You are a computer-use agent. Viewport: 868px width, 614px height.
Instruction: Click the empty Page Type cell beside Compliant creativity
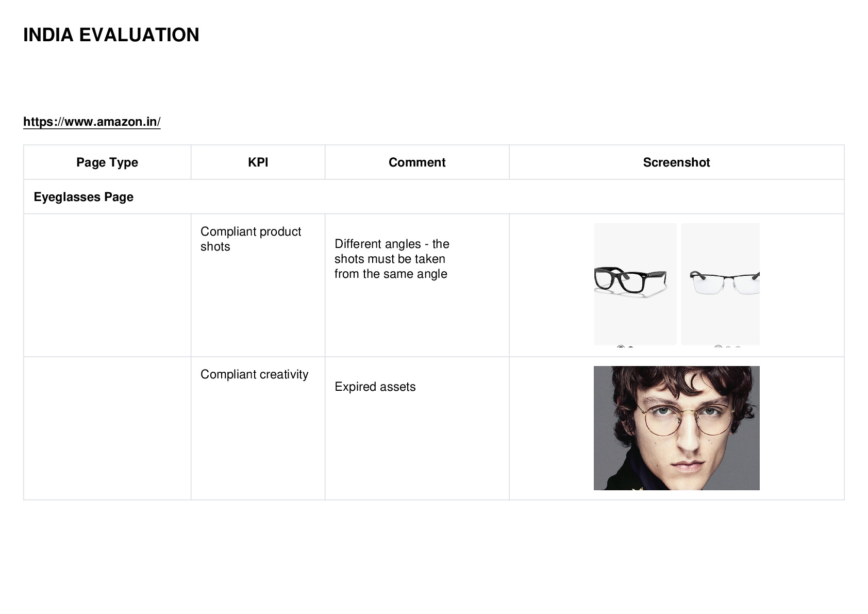pyautogui.click(x=107, y=428)
